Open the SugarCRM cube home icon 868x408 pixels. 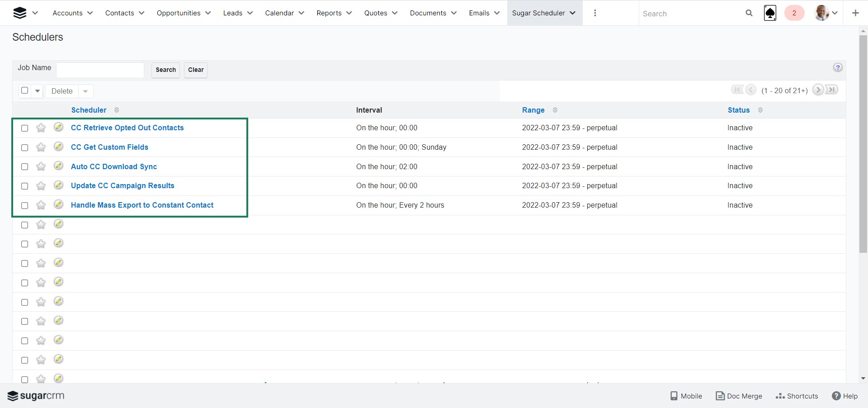(x=20, y=13)
